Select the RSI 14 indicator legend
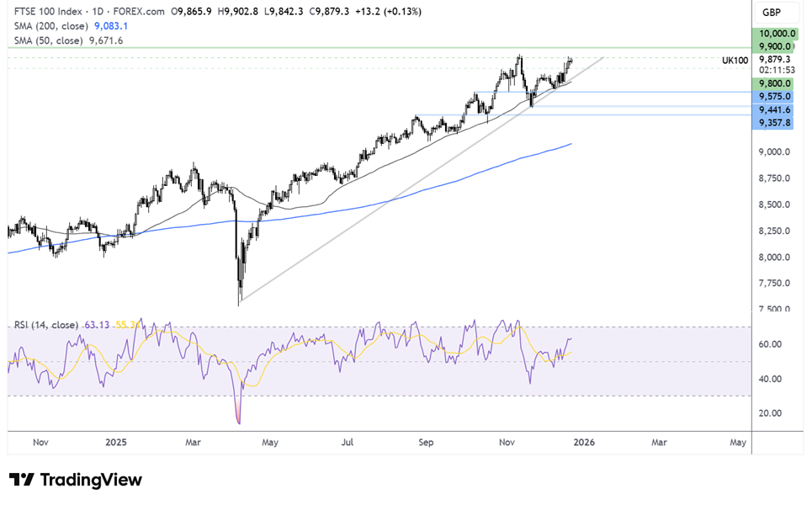 [45, 325]
